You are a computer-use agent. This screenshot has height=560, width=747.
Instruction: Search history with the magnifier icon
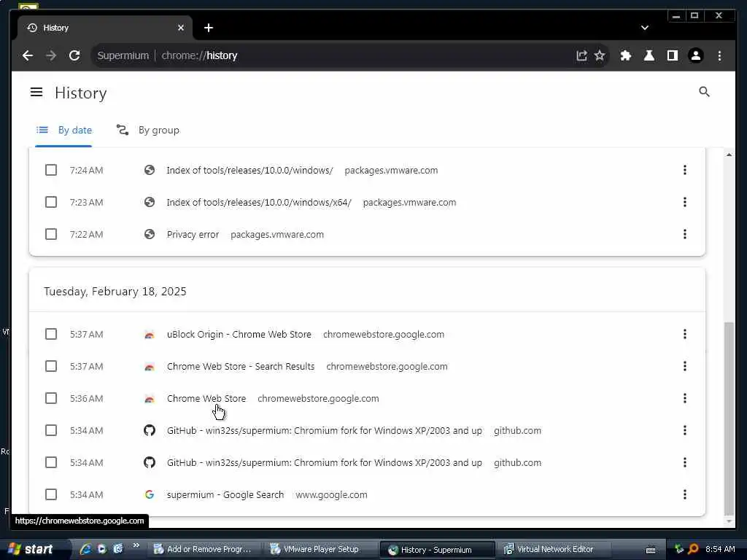click(x=704, y=92)
